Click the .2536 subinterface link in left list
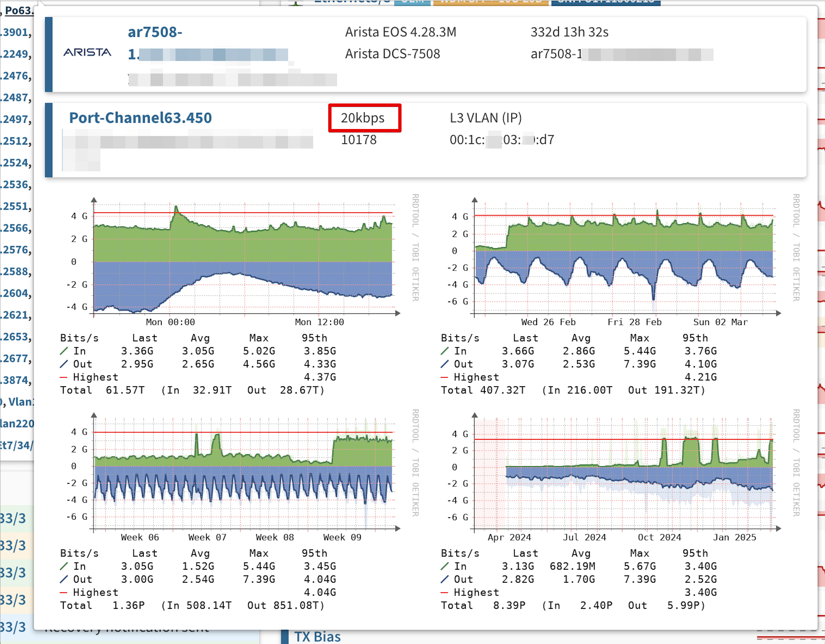 15,185
